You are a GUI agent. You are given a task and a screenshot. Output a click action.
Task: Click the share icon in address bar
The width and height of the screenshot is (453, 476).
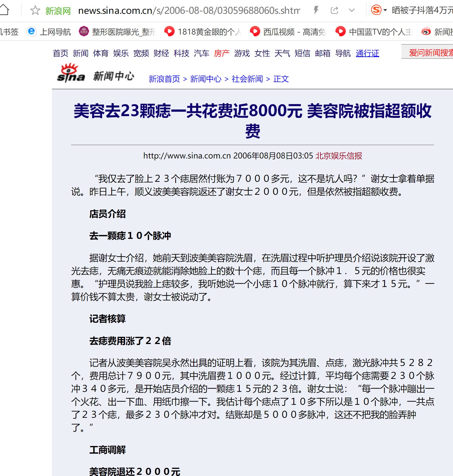pyautogui.click(x=334, y=10)
